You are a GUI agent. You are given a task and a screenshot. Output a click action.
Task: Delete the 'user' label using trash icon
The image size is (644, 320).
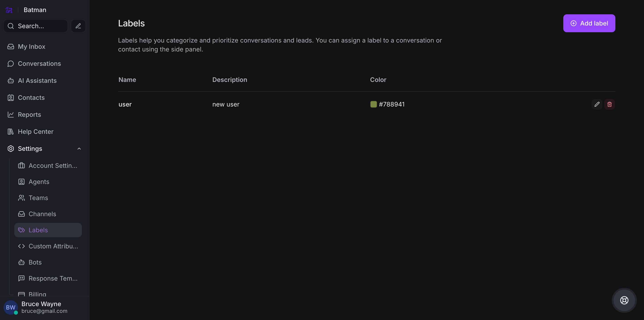(609, 104)
